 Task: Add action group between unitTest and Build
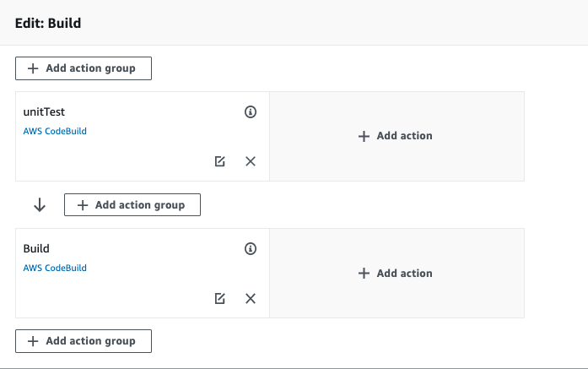pos(132,205)
